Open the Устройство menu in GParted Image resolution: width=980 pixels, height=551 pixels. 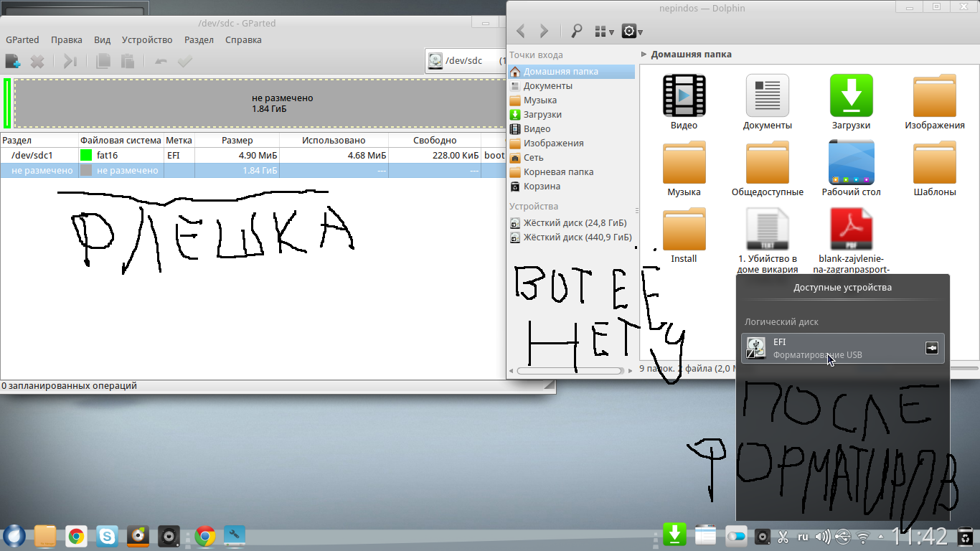tap(147, 40)
